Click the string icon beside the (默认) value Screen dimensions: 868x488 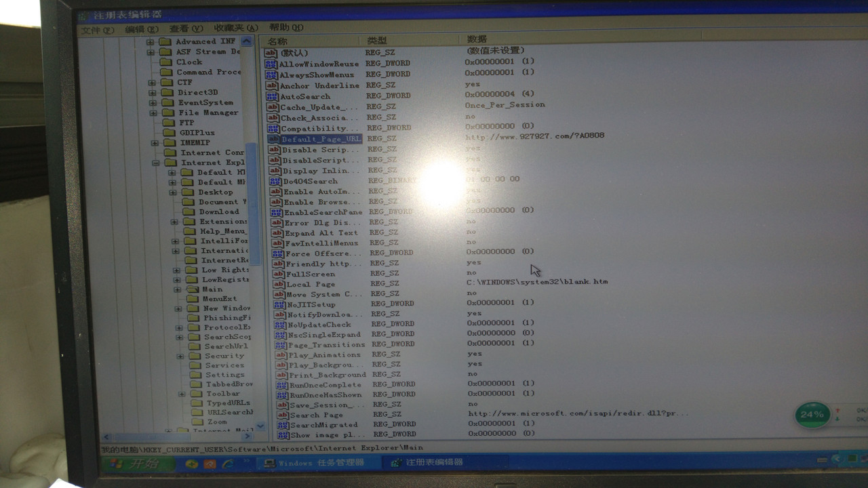(271, 53)
